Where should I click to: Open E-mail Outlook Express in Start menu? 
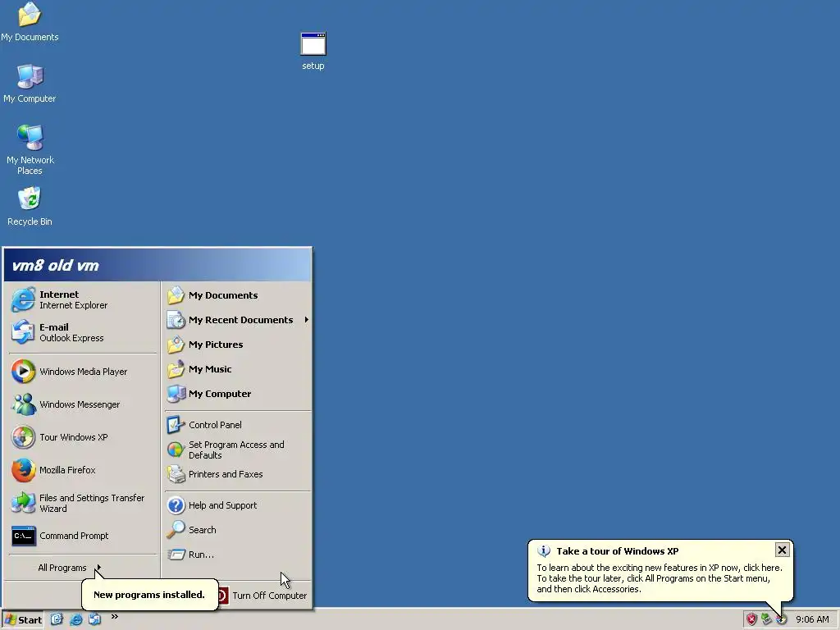pos(83,332)
